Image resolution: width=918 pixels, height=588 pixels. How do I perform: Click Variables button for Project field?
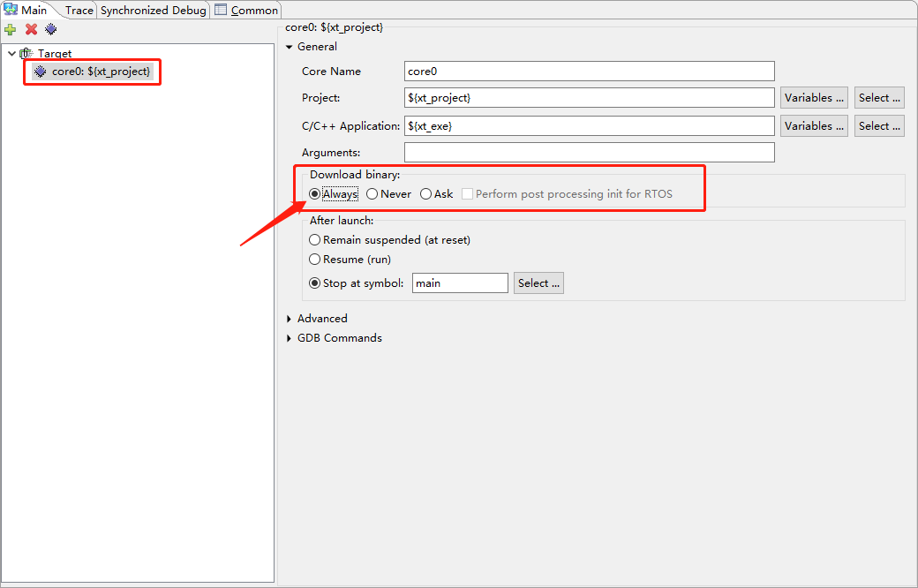814,98
